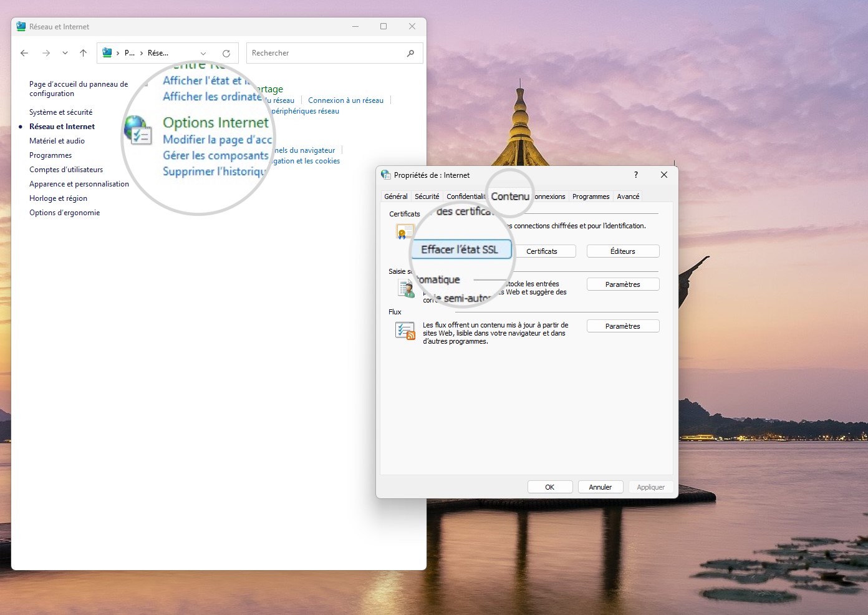
Task: Switch to the Confidentialité tab
Action: [465, 196]
